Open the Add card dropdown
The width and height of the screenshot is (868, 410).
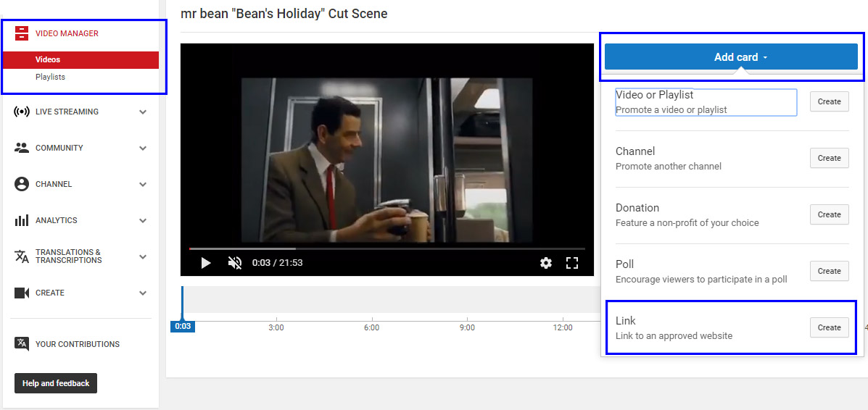tap(731, 57)
